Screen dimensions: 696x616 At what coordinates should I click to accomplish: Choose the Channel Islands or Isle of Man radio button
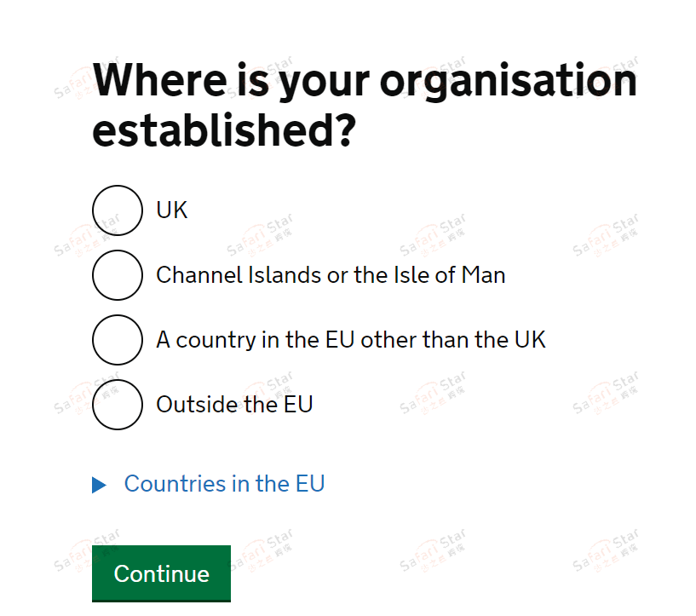point(117,275)
